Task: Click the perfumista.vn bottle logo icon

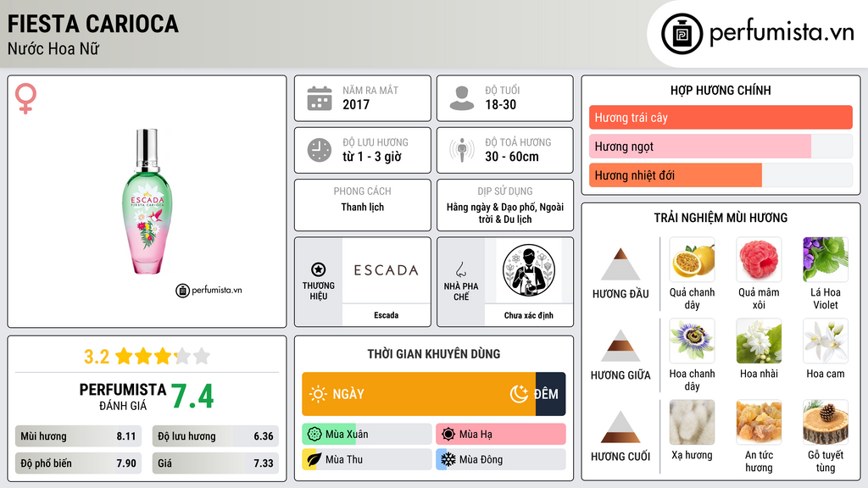Action: 682,34
